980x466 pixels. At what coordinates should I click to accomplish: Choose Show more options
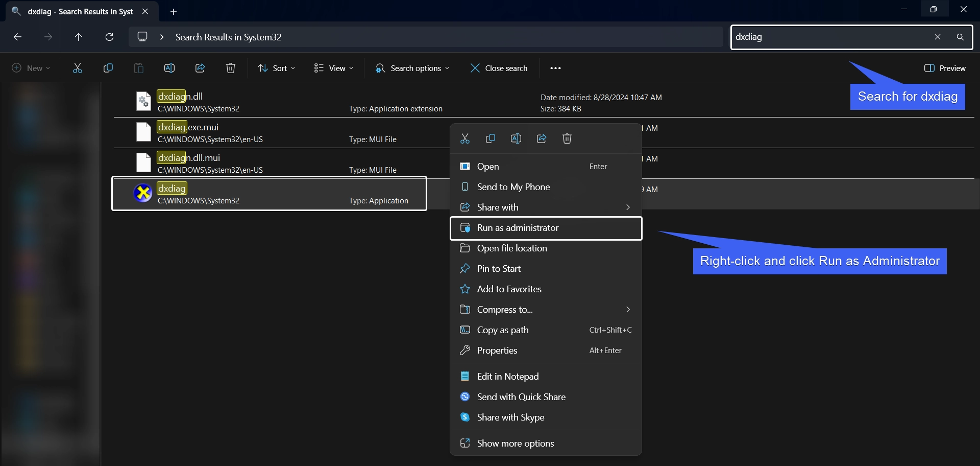(x=546, y=444)
